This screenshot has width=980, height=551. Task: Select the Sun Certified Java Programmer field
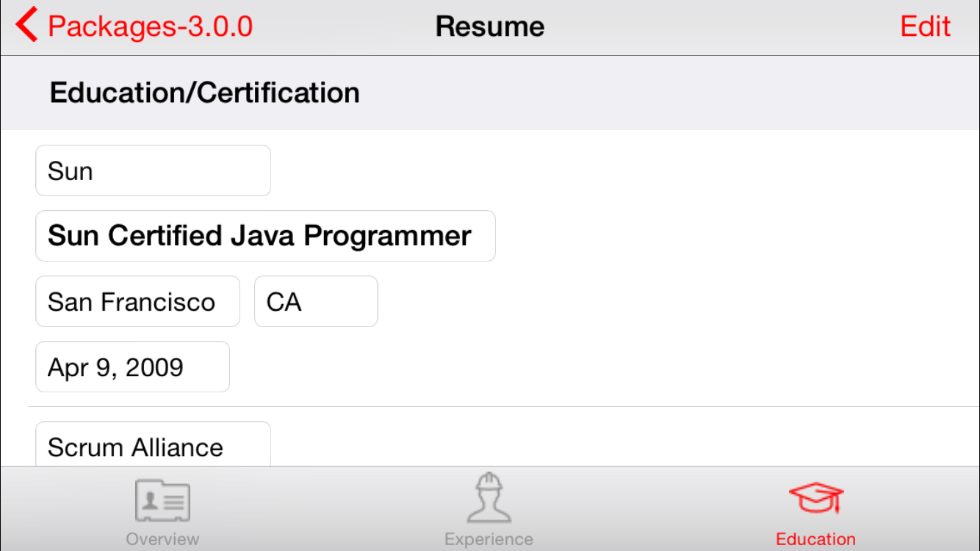[265, 236]
